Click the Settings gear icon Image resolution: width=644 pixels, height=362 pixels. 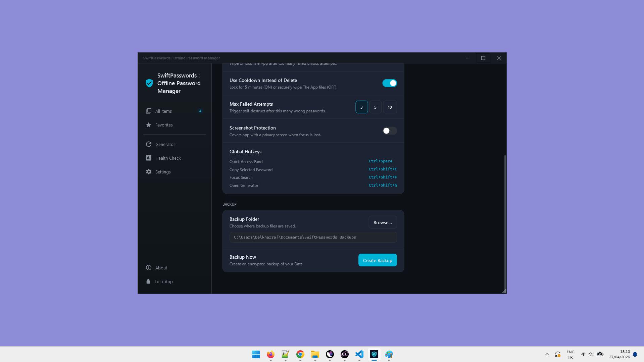coord(149,172)
